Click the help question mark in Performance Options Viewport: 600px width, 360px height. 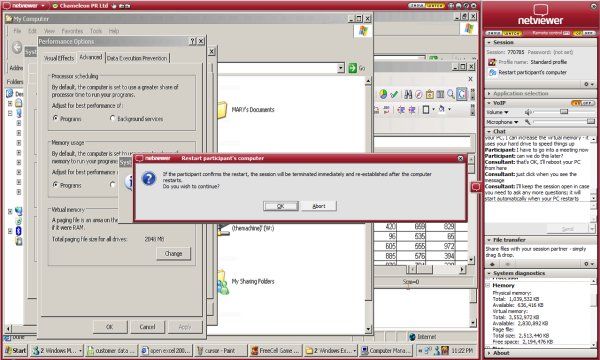coord(192,41)
